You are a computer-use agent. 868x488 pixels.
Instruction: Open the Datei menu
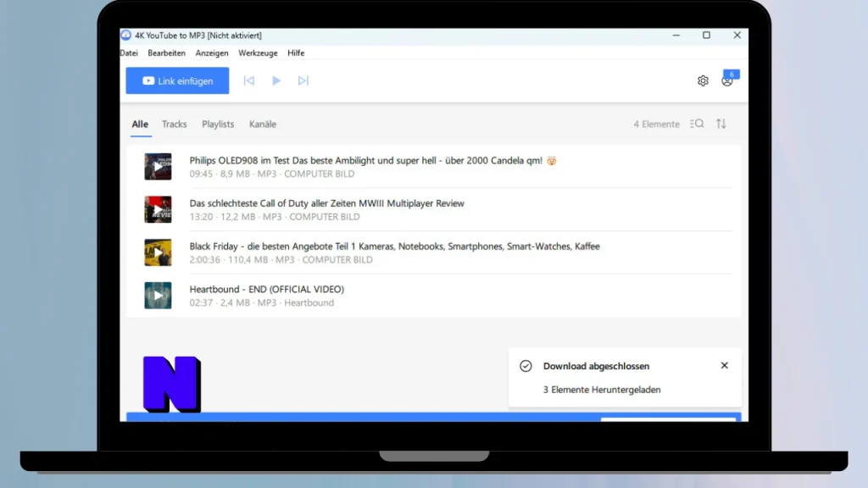point(129,53)
